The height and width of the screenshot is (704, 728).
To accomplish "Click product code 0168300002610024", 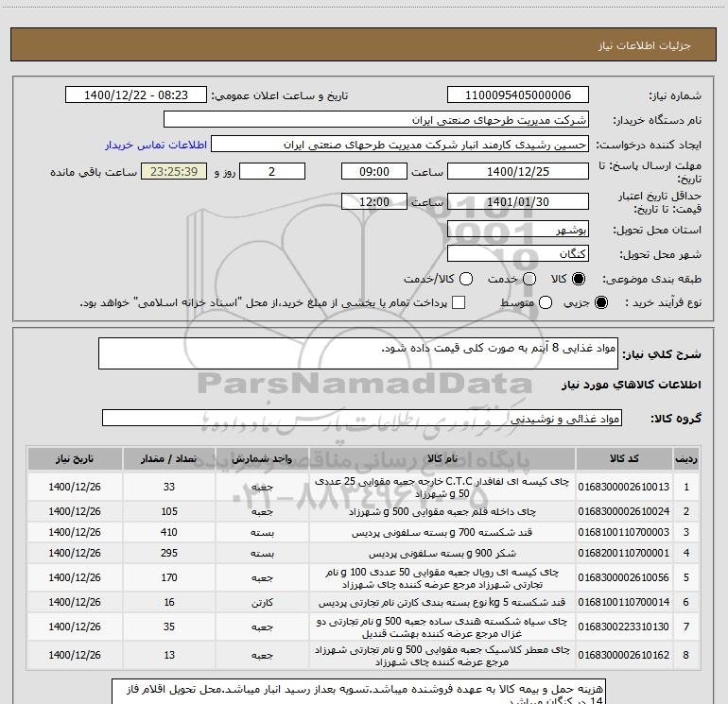I will coord(624,511).
